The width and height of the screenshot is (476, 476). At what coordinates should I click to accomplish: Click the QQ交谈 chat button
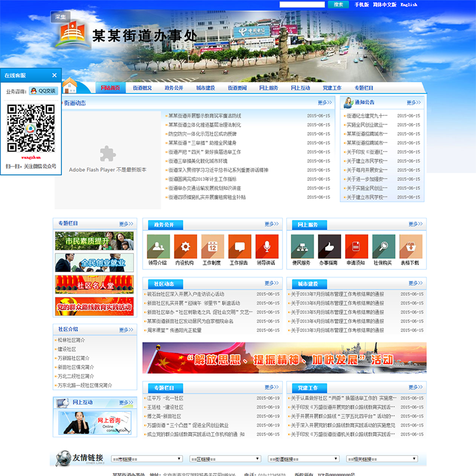43,91
